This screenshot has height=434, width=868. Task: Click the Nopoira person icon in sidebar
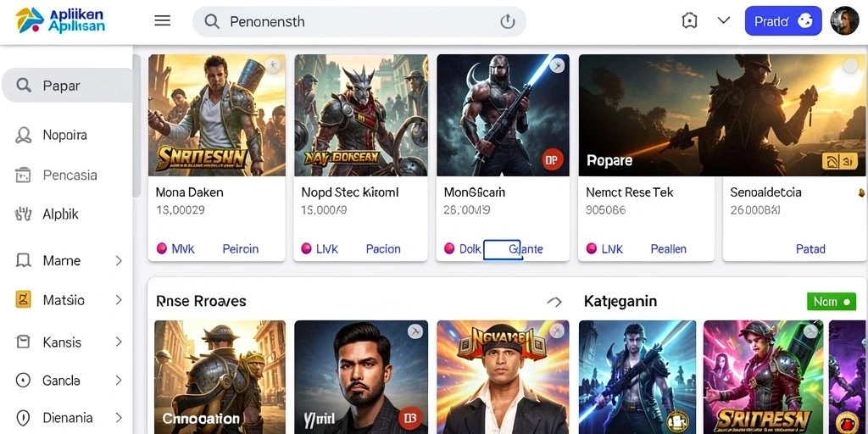coord(23,135)
